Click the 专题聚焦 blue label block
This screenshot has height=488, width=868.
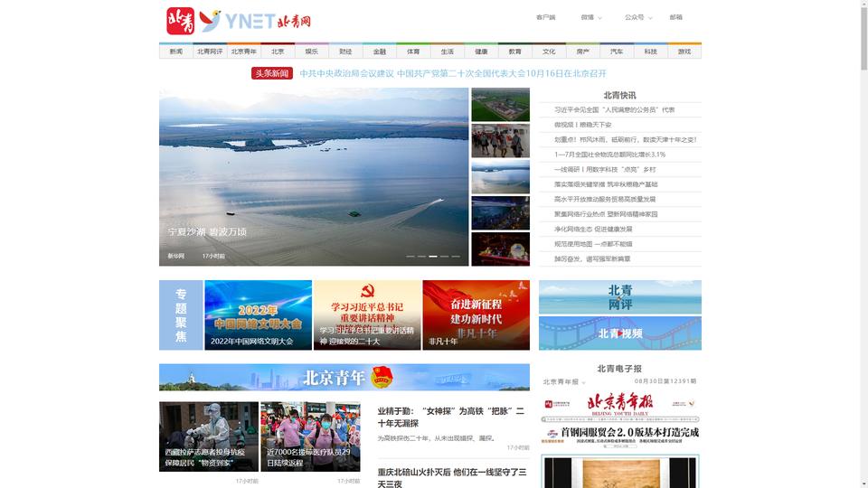(181, 314)
